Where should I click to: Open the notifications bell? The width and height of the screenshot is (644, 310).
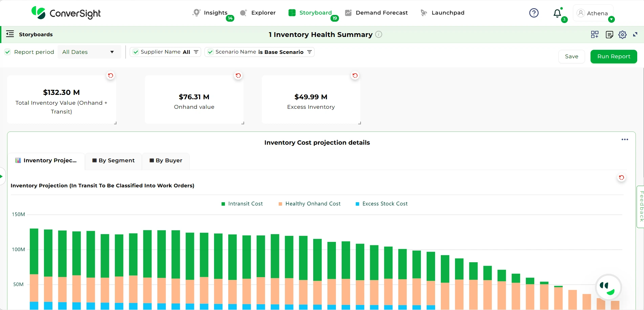[x=557, y=13]
